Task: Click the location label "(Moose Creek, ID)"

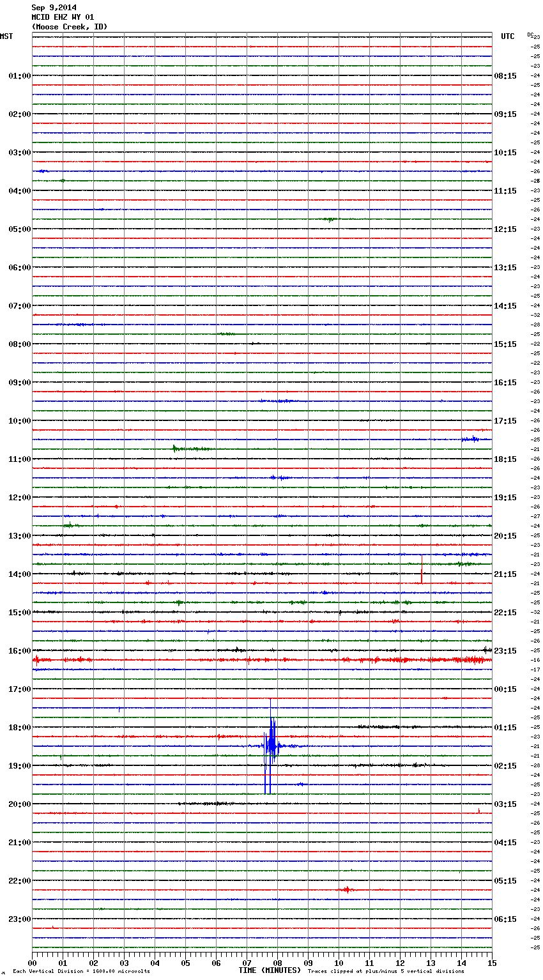Action: click(70, 27)
